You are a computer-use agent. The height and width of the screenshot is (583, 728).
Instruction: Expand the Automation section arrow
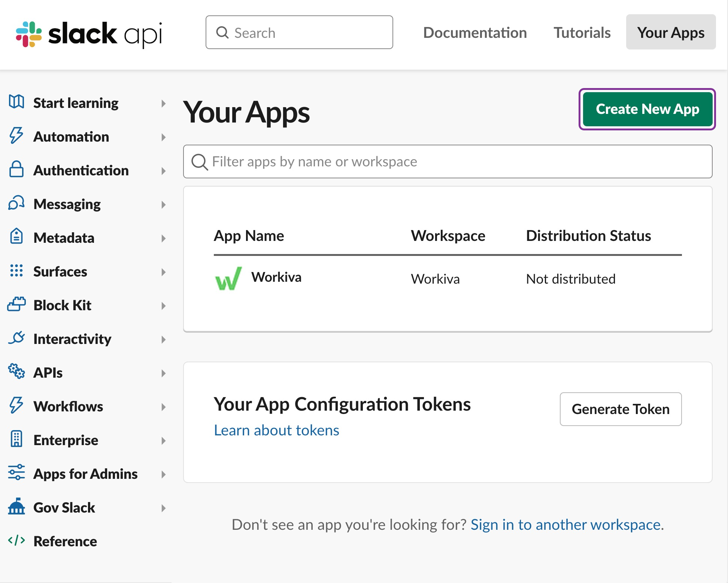(x=163, y=137)
